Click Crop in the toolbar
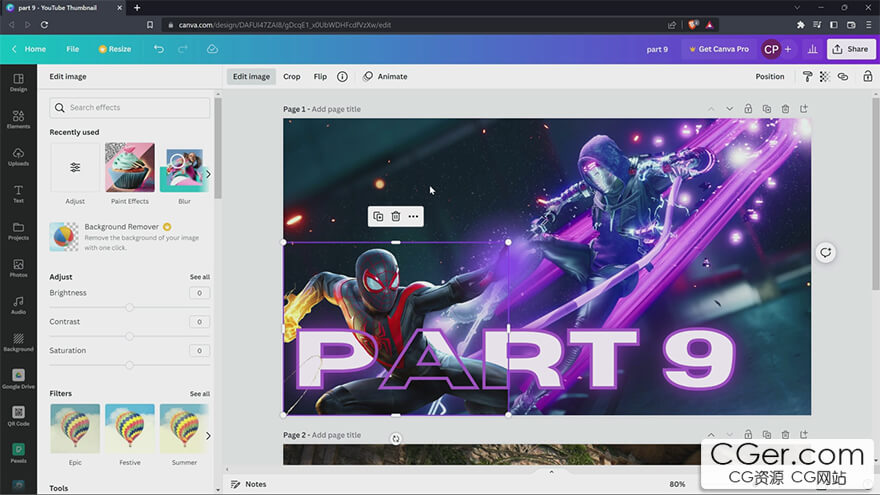 (x=292, y=76)
